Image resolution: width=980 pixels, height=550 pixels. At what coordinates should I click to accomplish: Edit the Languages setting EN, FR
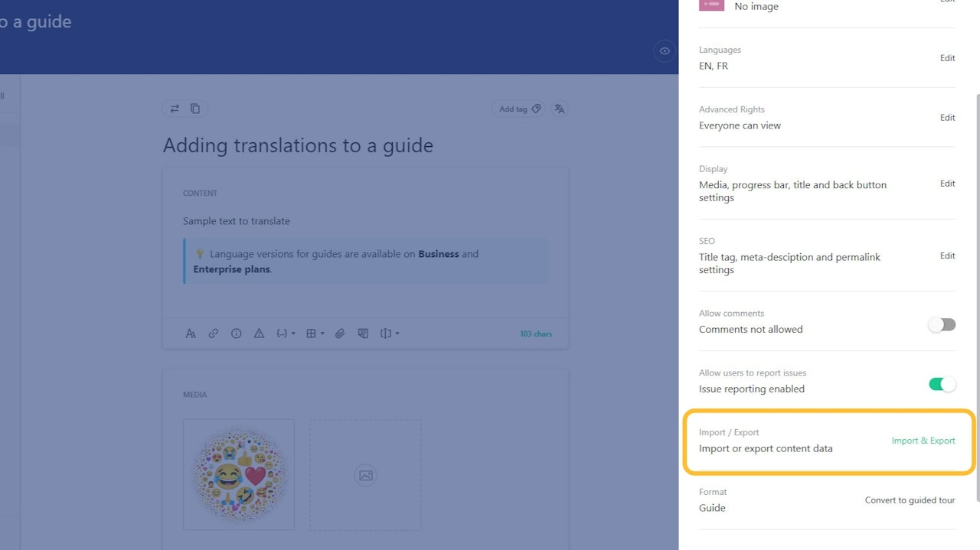pyautogui.click(x=947, y=58)
